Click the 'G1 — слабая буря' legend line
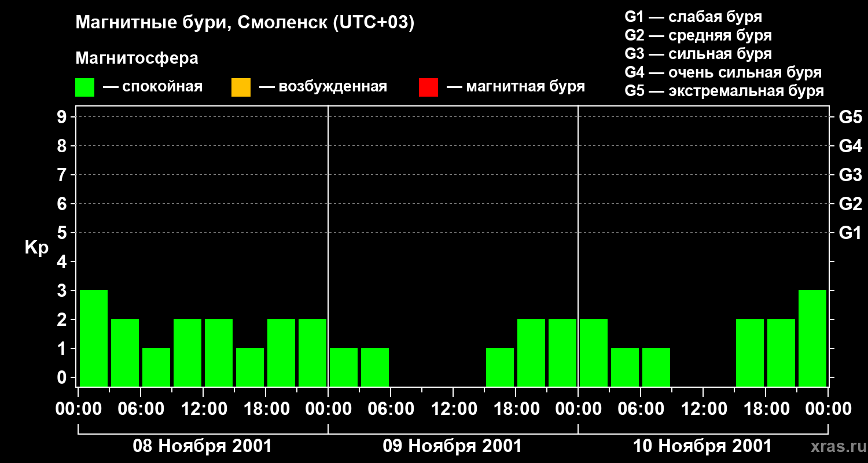 693,17
